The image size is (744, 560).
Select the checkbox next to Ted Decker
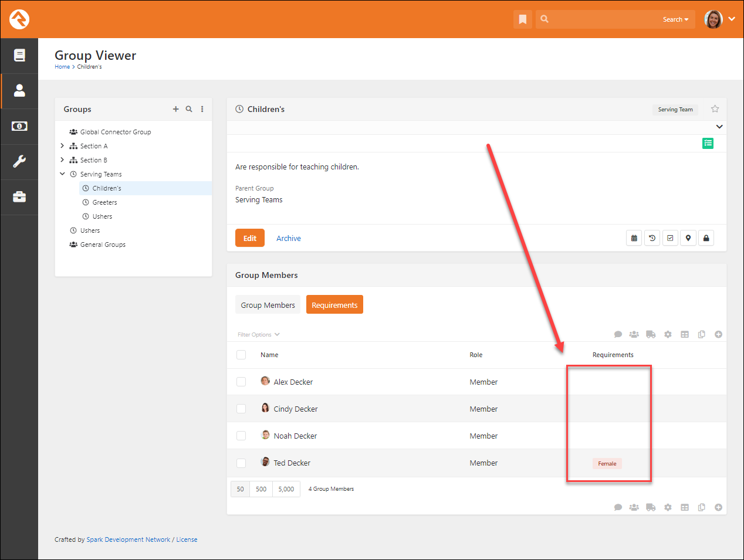tap(241, 463)
